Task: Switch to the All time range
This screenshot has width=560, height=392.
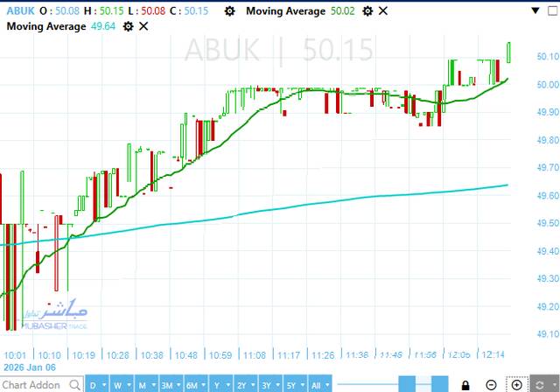Action: tap(316, 384)
